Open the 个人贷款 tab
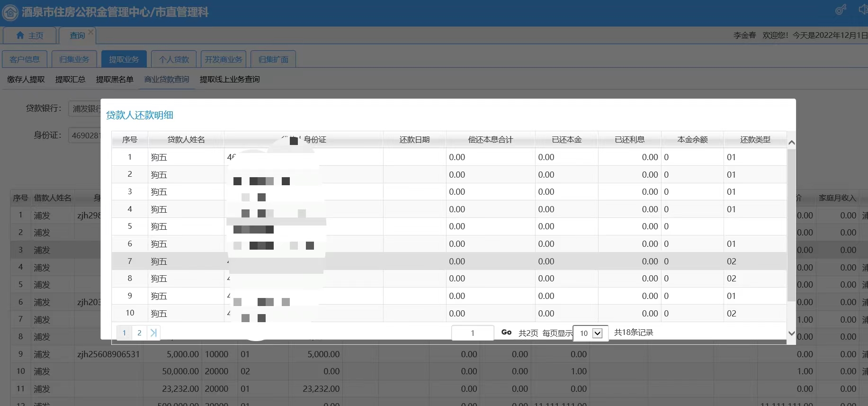868x406 pixels. coord(174,59)
